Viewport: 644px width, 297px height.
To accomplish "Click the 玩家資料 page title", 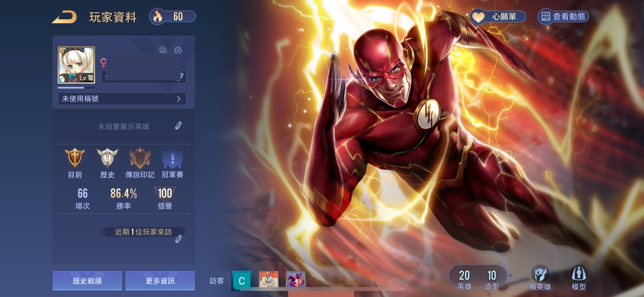I will [113, 17].
